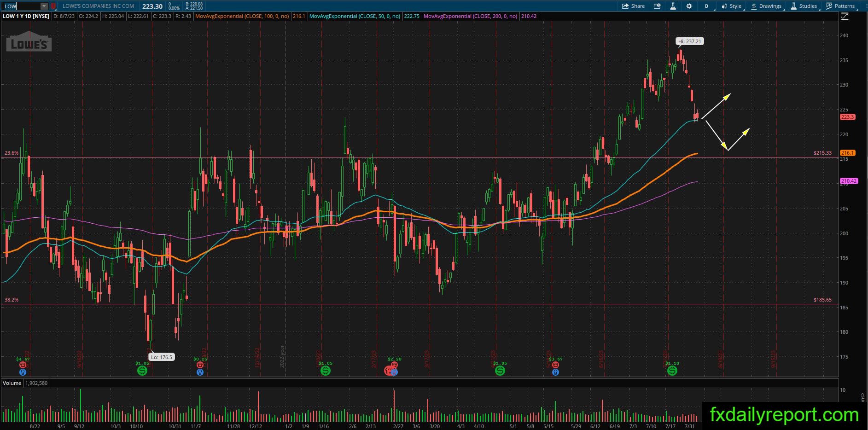Viewport: 868px width, 430px height.
Task: Click the 38.2% Fibonacci level label
Action: tap(12, 300)
